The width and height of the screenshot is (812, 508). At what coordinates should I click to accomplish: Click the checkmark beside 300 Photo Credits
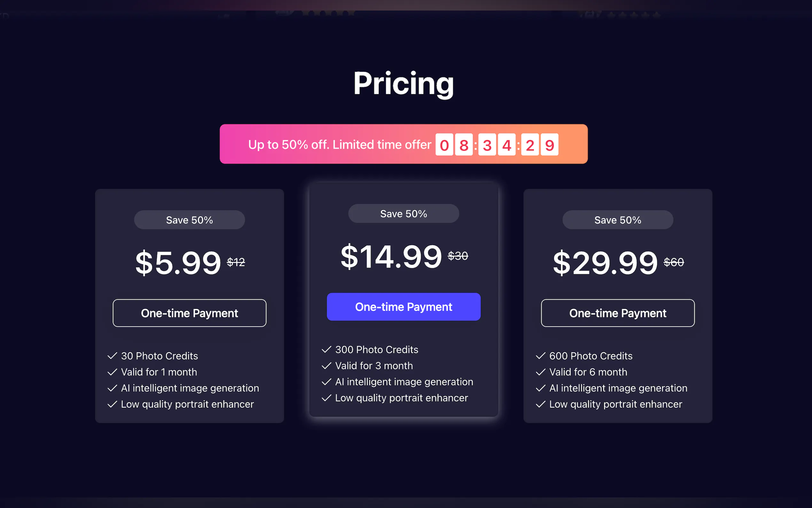326,349
